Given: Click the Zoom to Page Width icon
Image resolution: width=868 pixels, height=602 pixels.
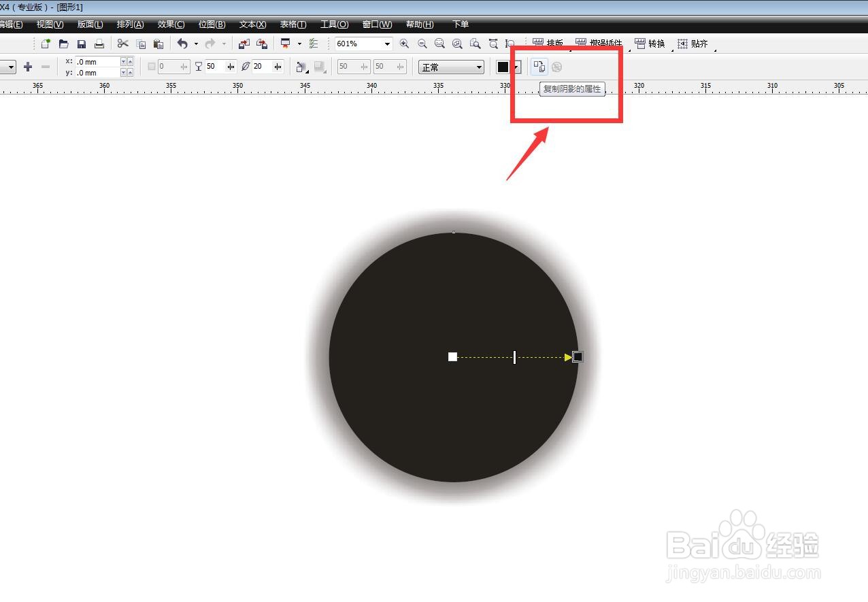Looking at the screenshot, I should [493, 44].
